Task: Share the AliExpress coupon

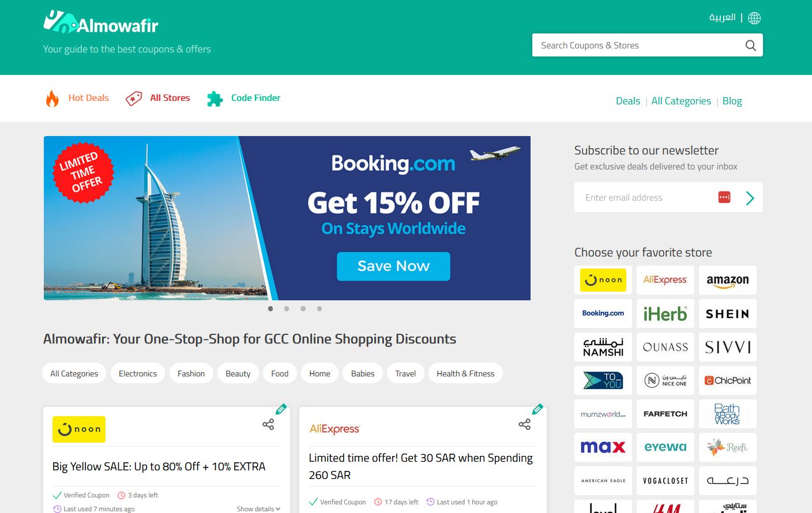Action: 524,424
